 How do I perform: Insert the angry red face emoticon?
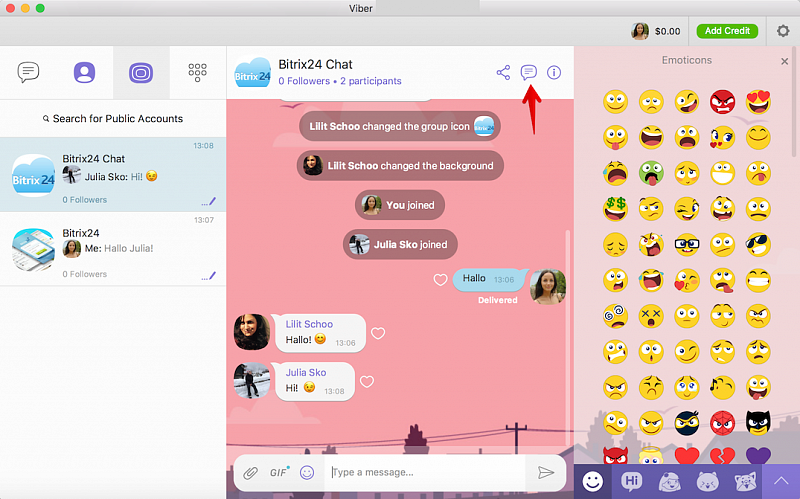(722, 102)
